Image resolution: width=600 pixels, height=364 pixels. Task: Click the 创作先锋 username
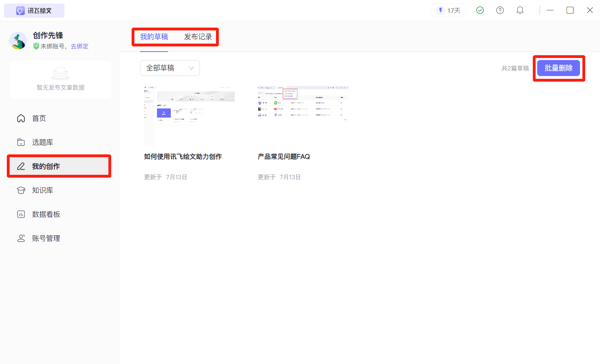[48, 36]
